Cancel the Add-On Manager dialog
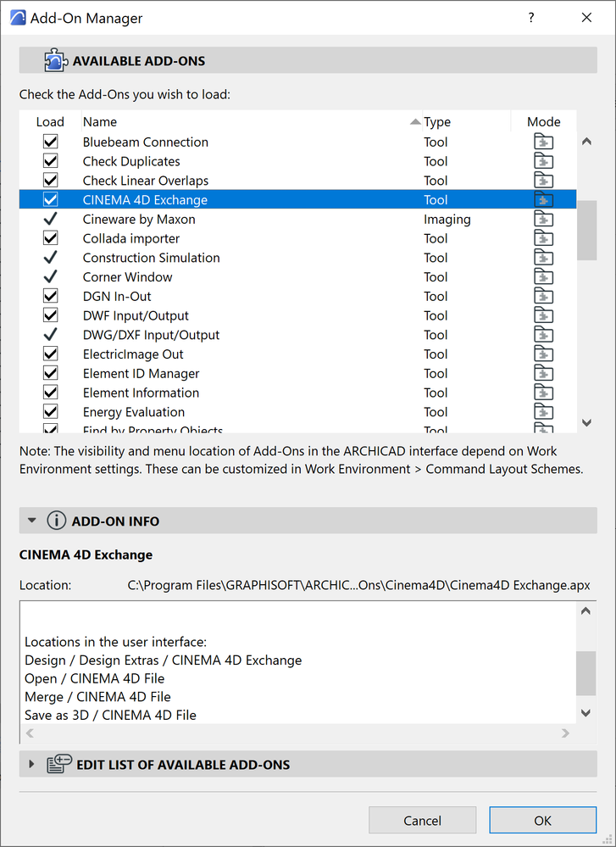616x847 pixels. click(422, 820)
